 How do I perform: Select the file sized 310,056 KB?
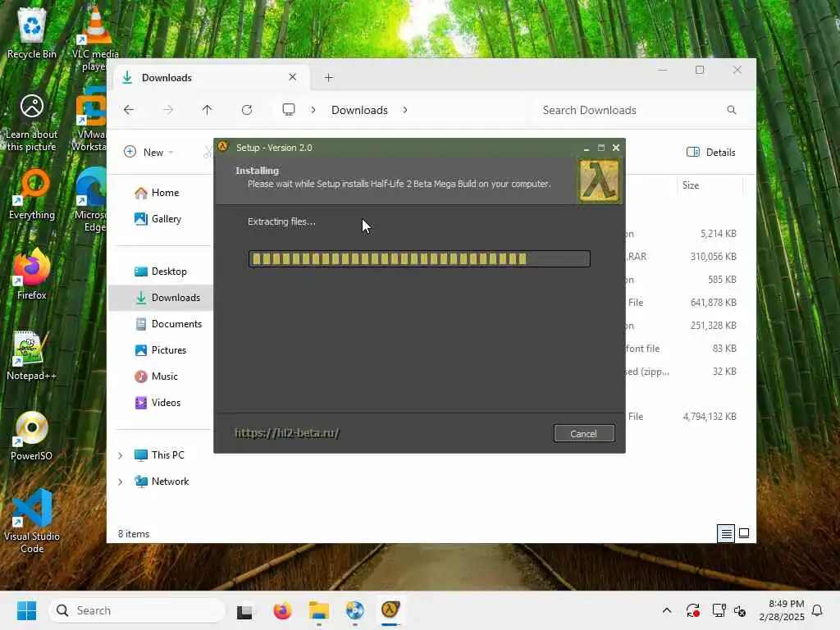pos(713,257)
